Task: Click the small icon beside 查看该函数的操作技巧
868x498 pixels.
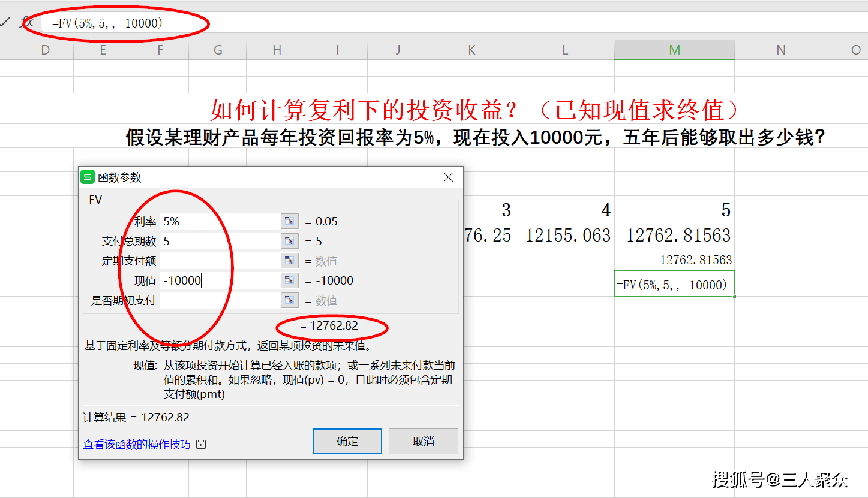Action: (x=201, y=445)
